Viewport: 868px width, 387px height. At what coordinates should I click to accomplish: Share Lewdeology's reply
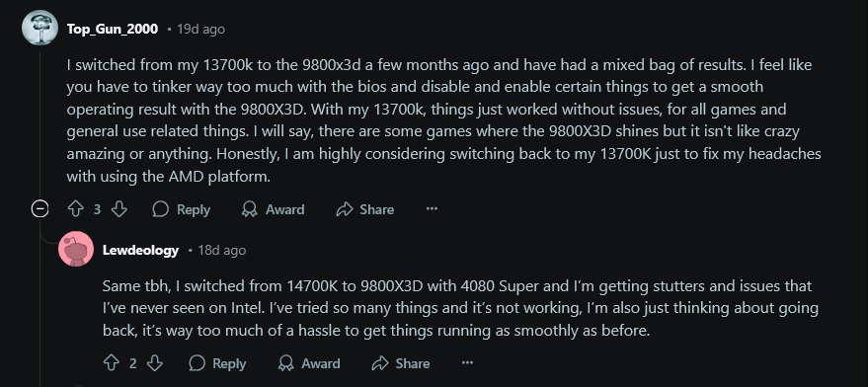pyautogui.click(x=401, y=363)
